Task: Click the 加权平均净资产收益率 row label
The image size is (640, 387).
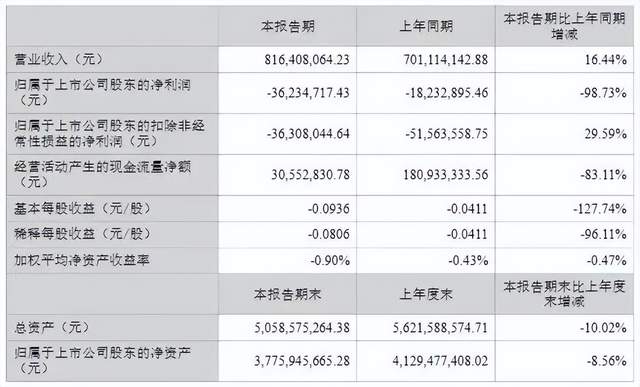Action: [82, 260]
